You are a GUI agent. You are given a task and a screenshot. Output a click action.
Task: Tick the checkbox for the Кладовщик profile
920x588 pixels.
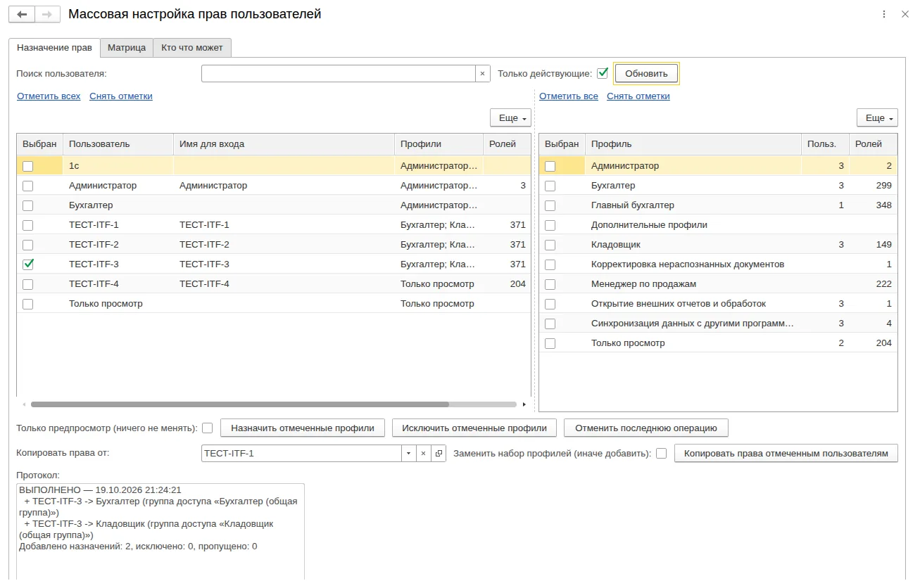point(550,245)
